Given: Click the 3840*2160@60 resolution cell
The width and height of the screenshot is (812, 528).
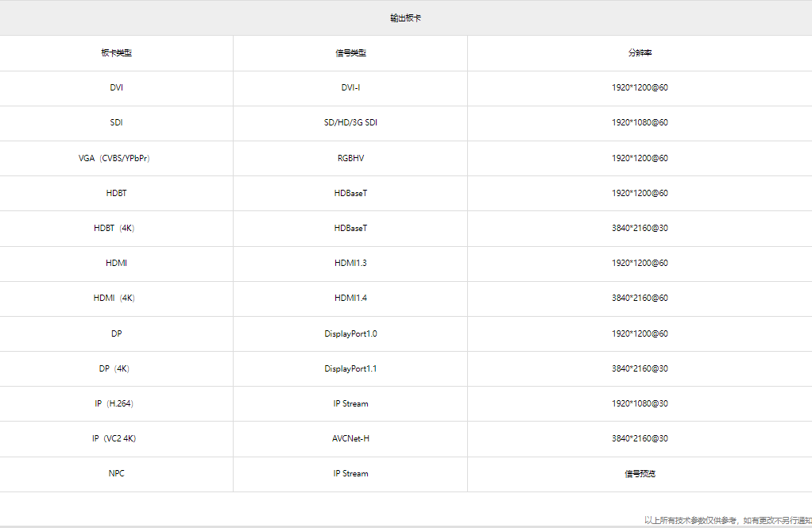Looking at the screenshot, I should (640, 299).
